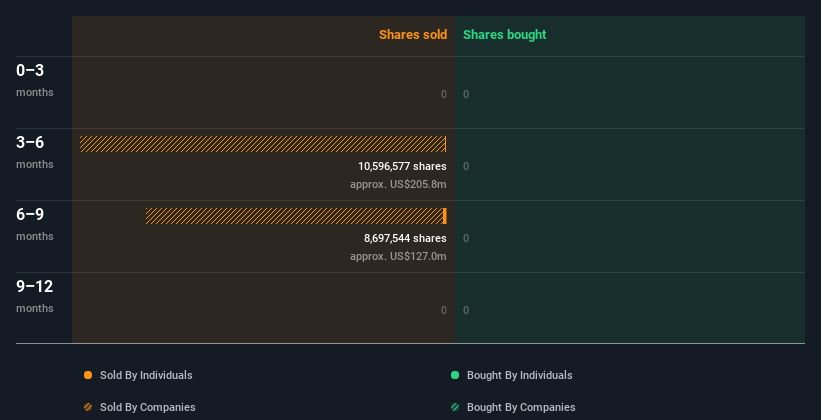
Task: Select the 9–12 months row label
Action: [35, 296]
